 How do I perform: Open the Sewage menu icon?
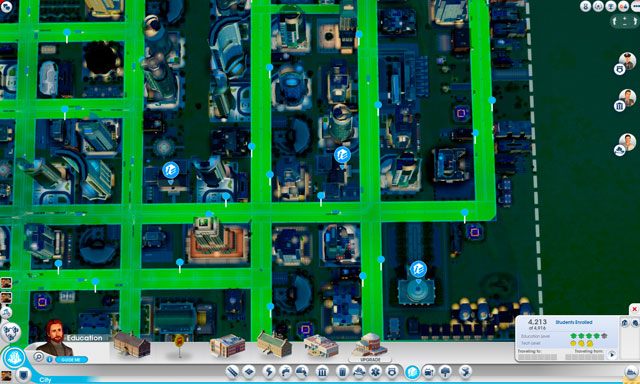click(302, 372)
